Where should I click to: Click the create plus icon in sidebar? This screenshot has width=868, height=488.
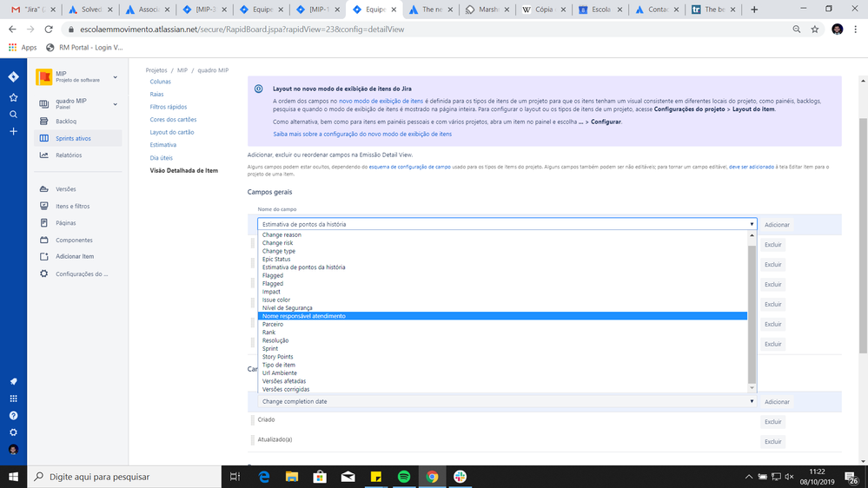point(13,132)
